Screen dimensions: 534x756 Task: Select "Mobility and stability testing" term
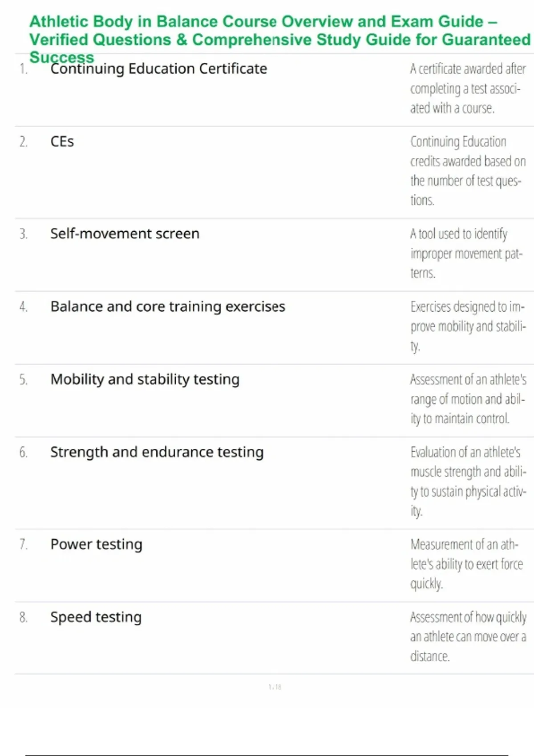point(145,379)
